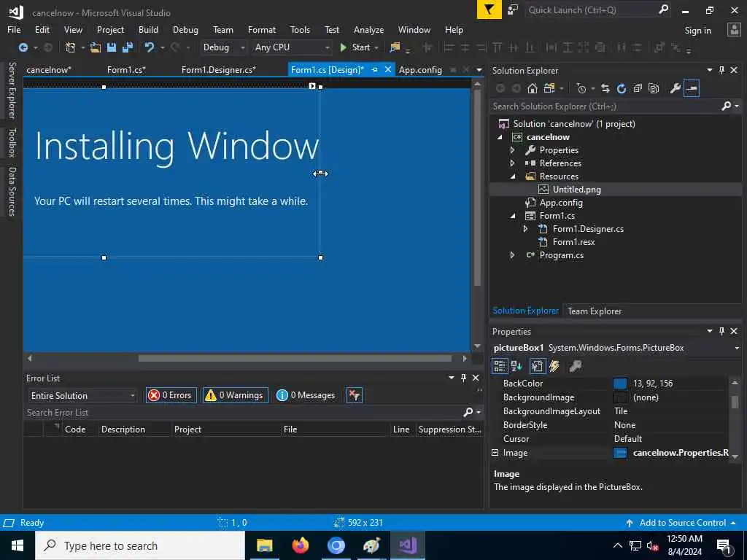
Task: Click the Home icon in Solution Explorer
Action: [x=533, y=88]
